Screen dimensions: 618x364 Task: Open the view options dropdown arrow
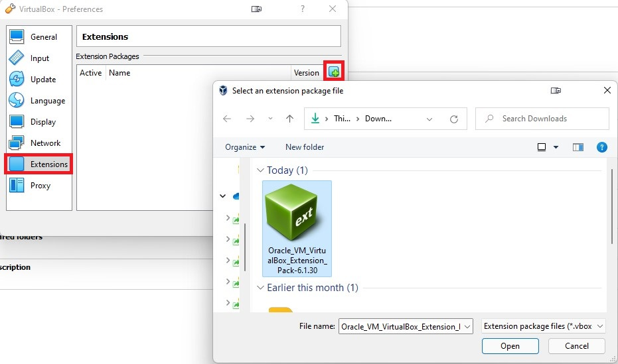(x=556, y=147)
